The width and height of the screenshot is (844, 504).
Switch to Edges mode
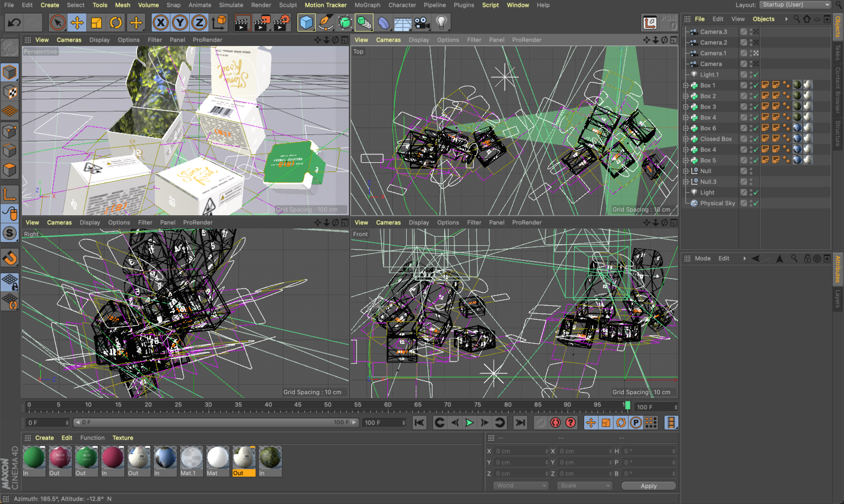(x=10, y=150)
